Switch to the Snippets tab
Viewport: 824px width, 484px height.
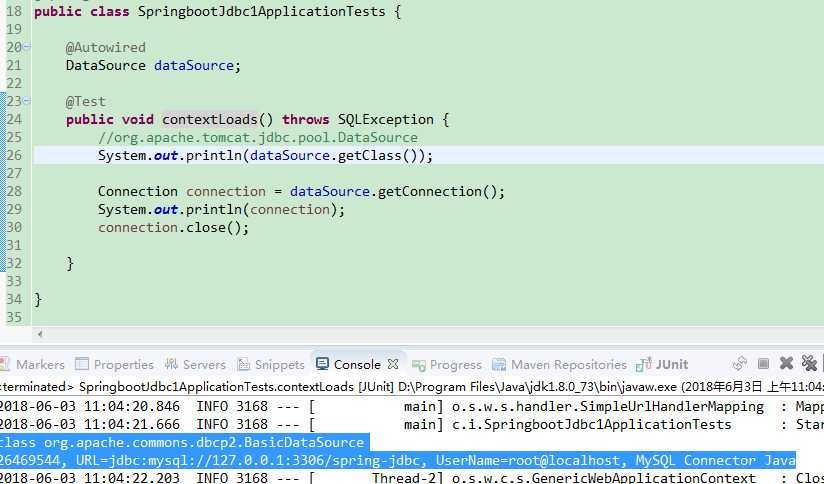pos(271,364)
